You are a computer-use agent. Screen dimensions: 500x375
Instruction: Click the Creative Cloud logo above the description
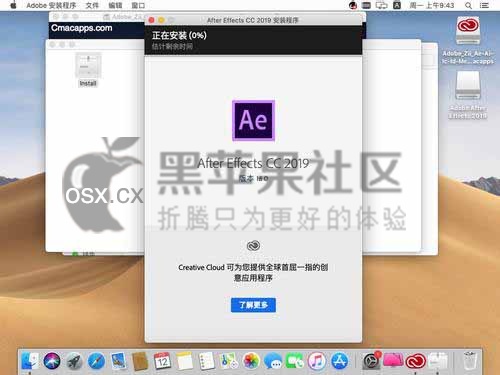coord(253,246)
